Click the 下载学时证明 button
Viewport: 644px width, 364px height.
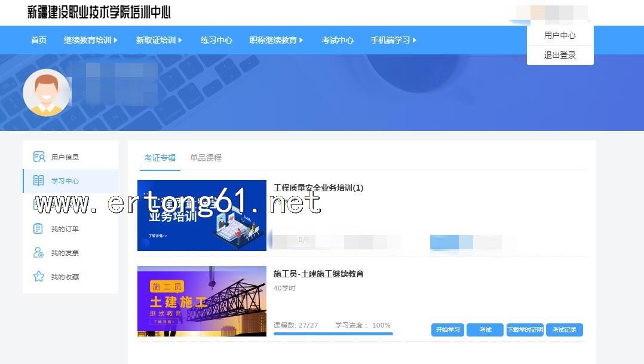coord(525,330)
